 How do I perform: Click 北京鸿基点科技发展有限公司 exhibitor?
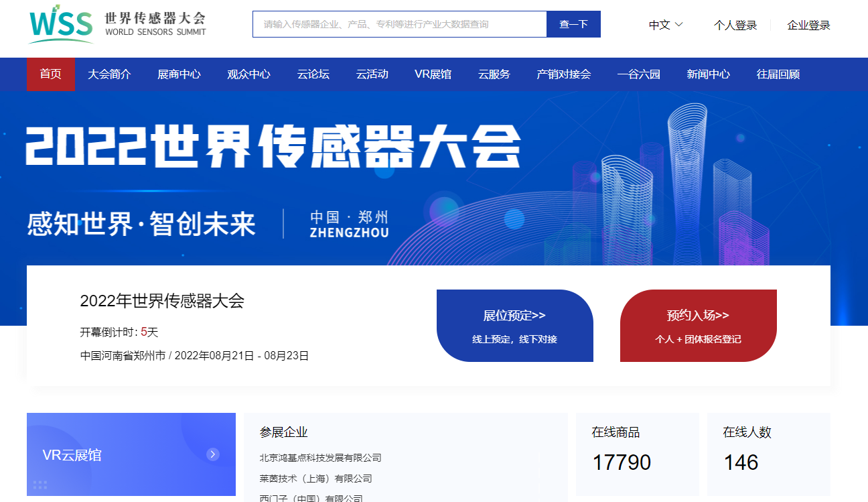pos(320,458)
